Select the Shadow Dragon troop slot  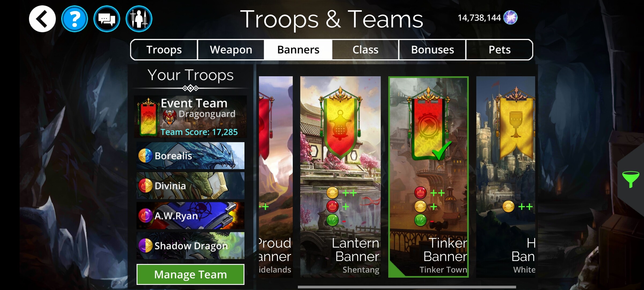(191, 246)
